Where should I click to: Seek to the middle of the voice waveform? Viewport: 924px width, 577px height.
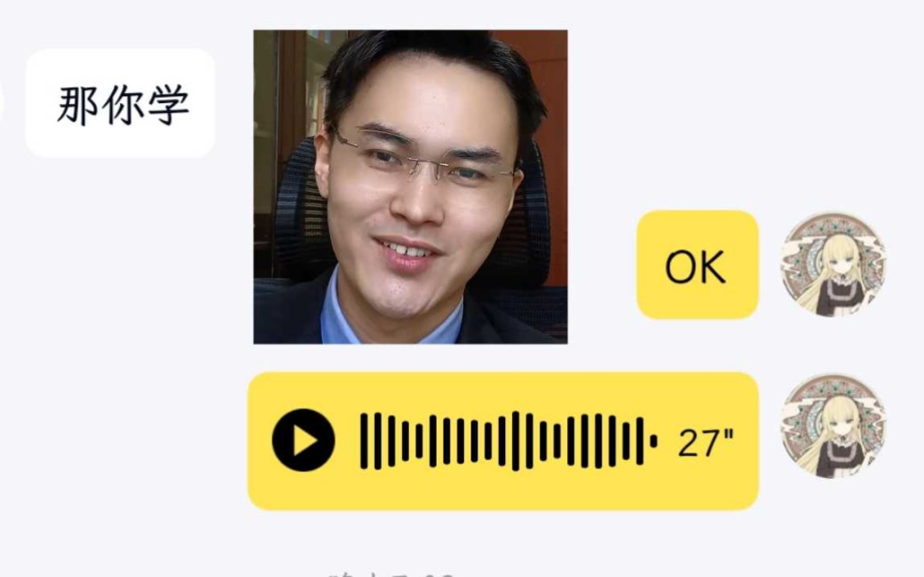(508, 441)
